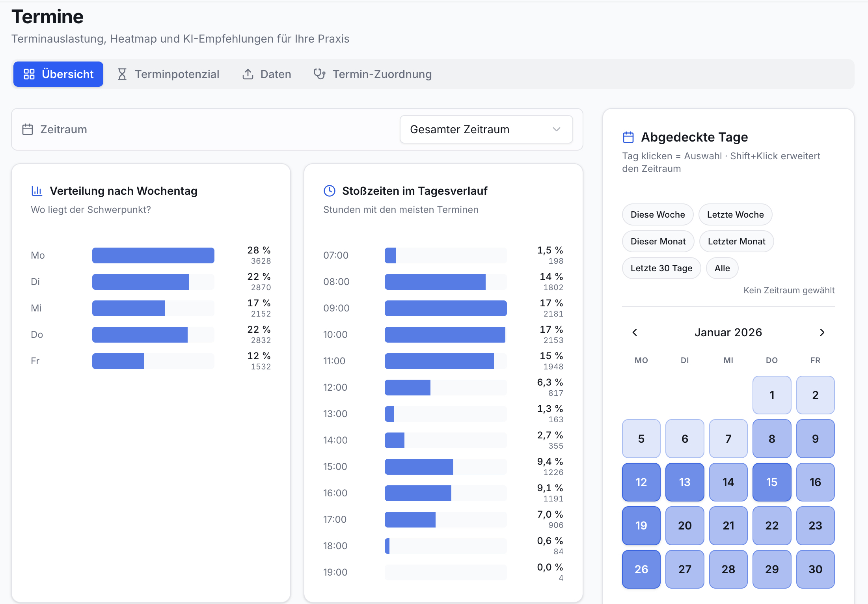868x604 pixels.
Task: Select January 19 in the calendar
Action: [641, 526]
